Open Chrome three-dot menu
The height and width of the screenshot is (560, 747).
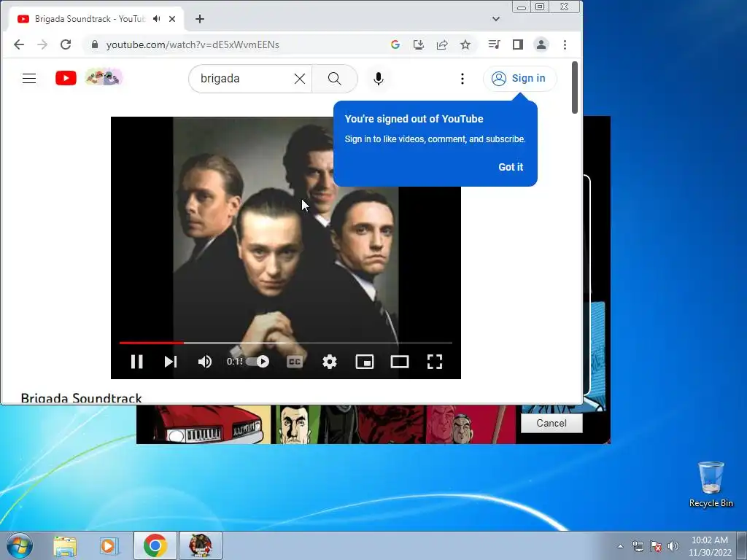565,44
